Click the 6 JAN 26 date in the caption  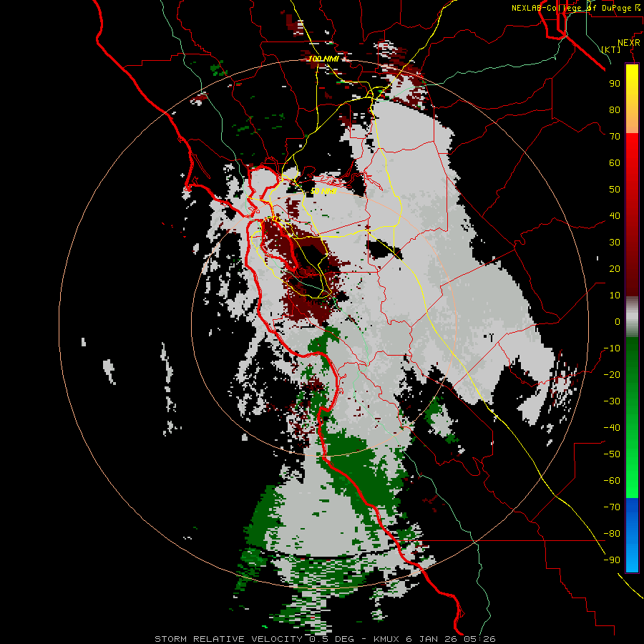433,639
